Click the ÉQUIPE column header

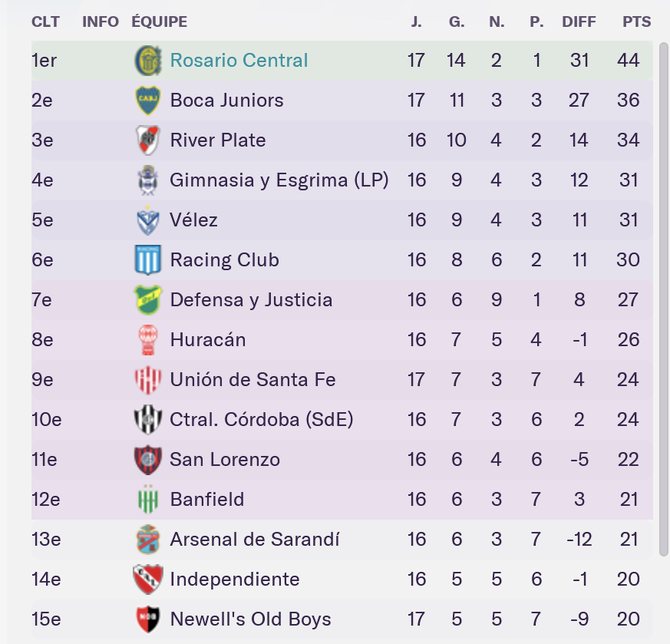point(160,21)
